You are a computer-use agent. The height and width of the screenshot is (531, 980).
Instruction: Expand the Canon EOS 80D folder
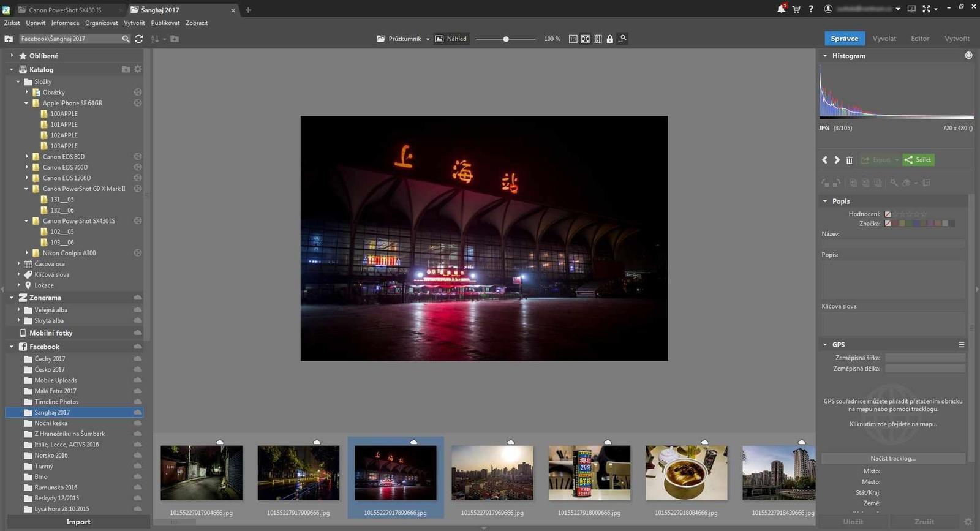coord(27,157)
